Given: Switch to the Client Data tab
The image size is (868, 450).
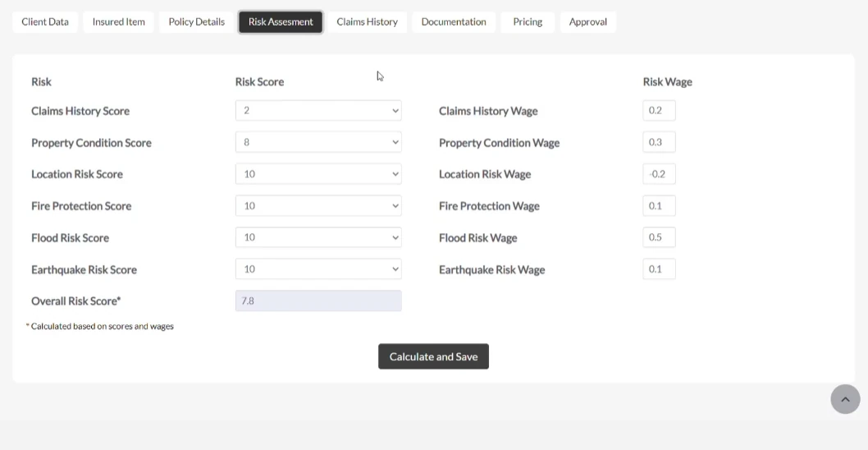Looking at the screenshot, I should 45,22.
